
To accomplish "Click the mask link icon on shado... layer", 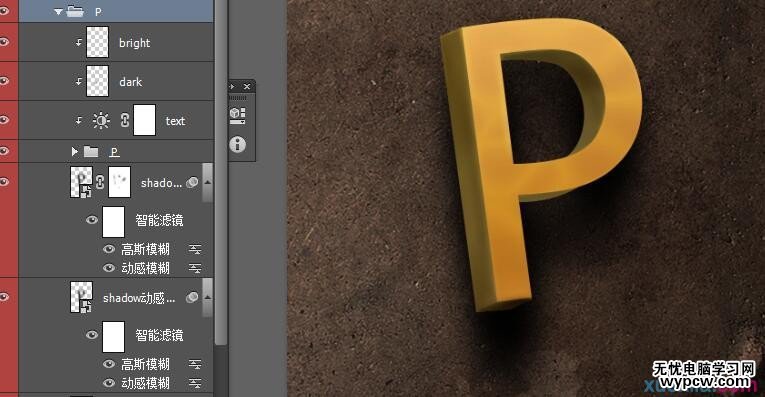I will pyautogui.click(x=100, y=182).
